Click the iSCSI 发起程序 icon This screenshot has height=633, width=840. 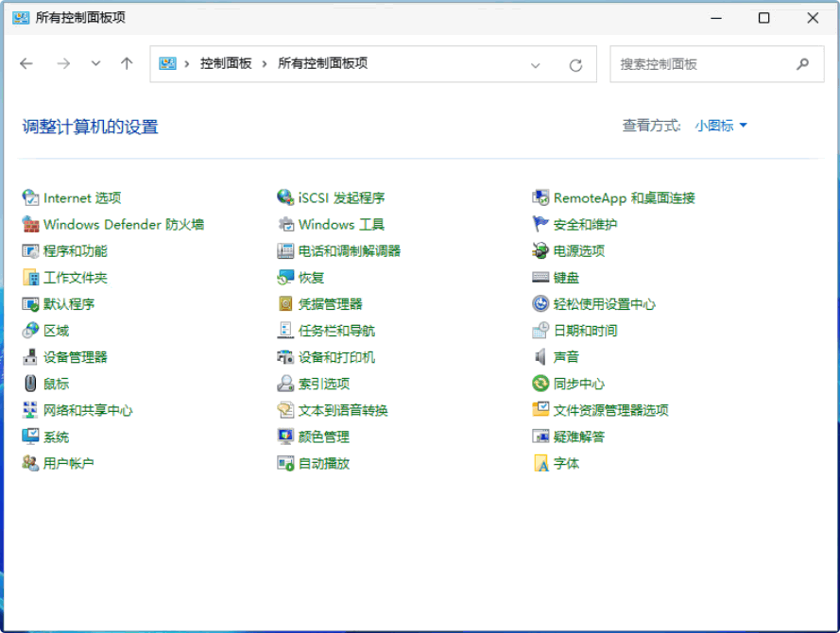[285, 197]
